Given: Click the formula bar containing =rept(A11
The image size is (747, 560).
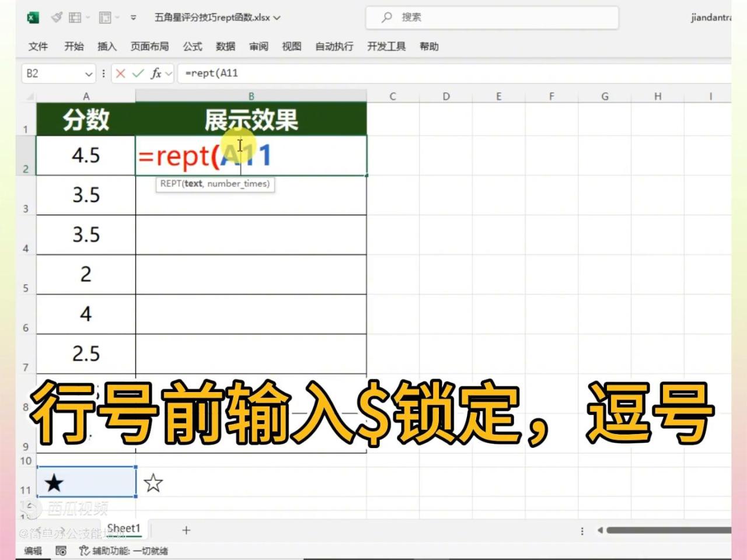Looking at the screenshot, I should [454, 73].
